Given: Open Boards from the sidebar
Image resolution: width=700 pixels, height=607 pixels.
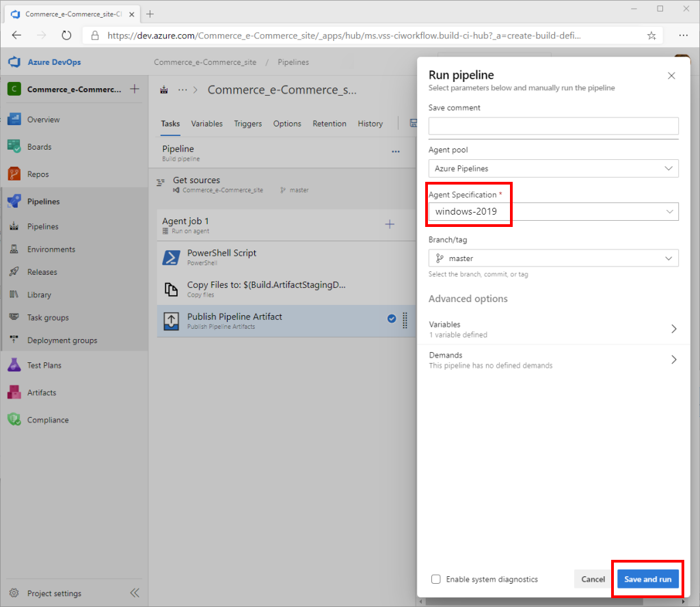Looking at the screenshot, I should [x=39, y=147].
